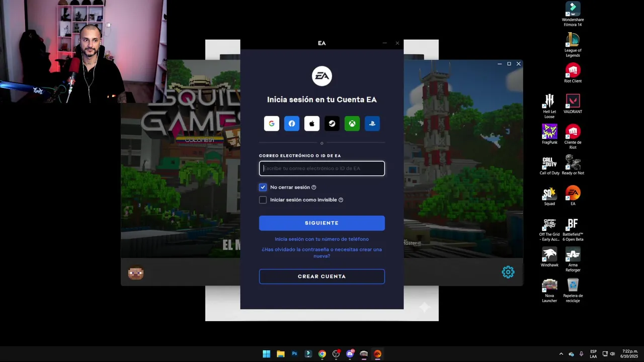Open Arma Reforger desktop icon
Image resolution: width=644 pixels, height=362 pixels.
tap(573, 259)
